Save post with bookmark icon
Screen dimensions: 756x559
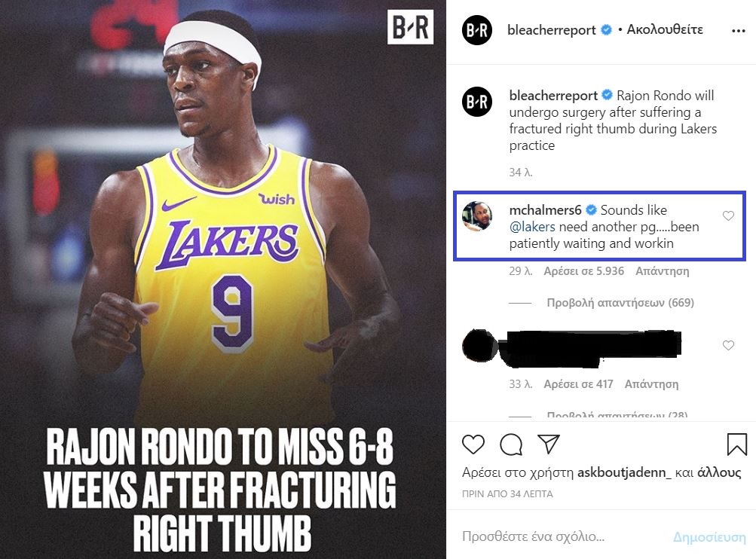(x=736, y=444)
